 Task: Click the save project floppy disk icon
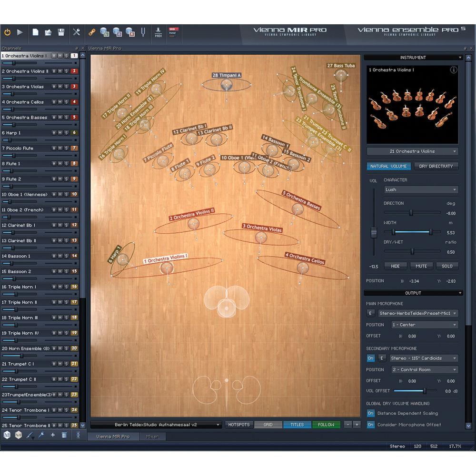click(61, 32)
